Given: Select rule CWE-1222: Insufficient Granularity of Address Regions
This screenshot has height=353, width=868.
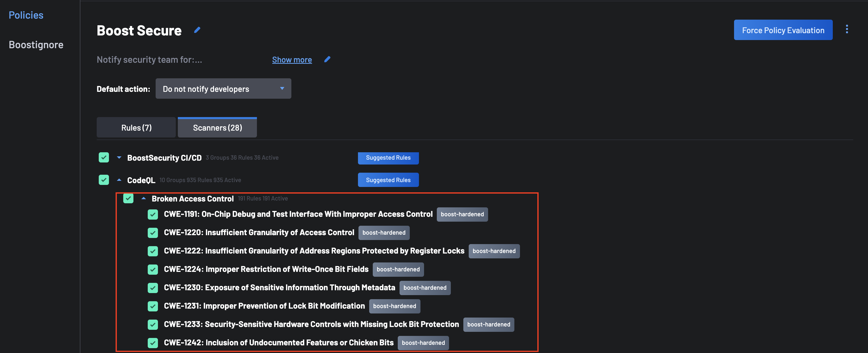Looking at the screenshot, I should point(314,251).
